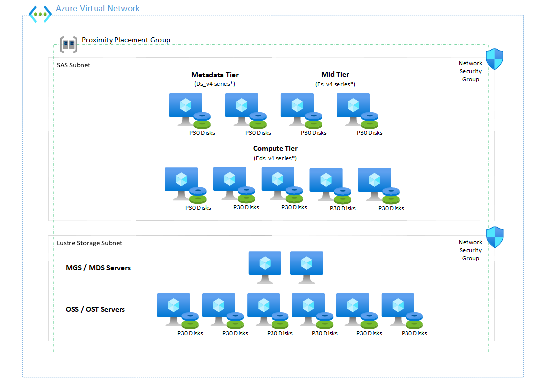Click 'P30 Disks' label under rightmost OSS VM
The image size is (543, 392).
tap(414, 333)
